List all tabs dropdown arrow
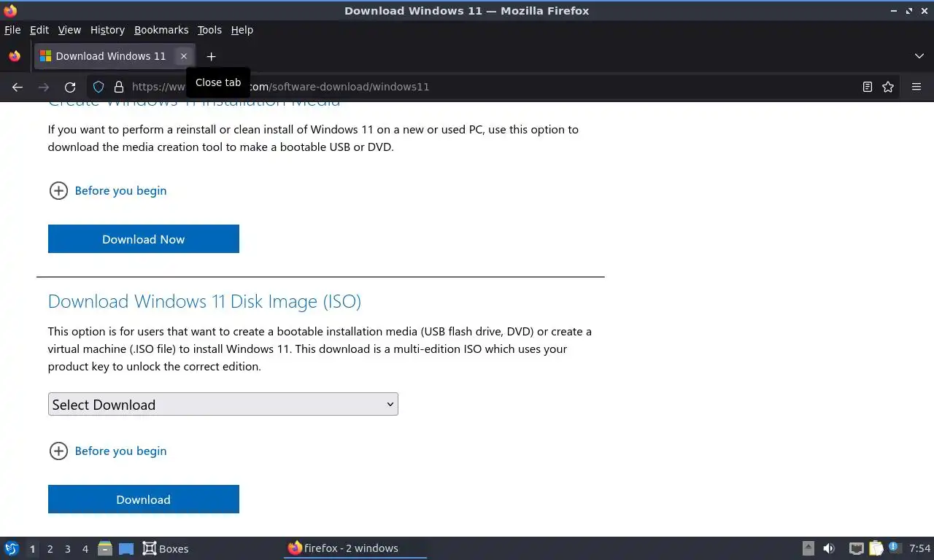This screenshot has width=934, height=560. [919, 56]
